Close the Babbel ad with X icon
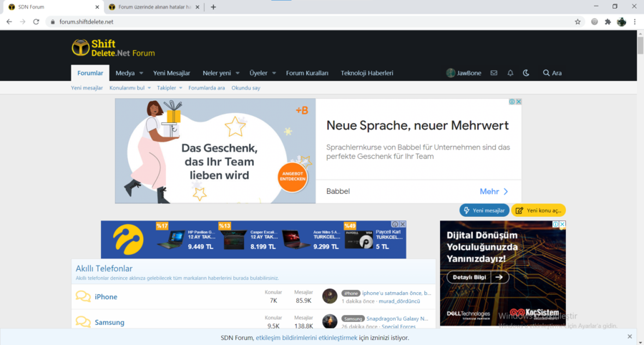Image resolution: width=644 pixels, height=345 pixels. tap(518, 102)
